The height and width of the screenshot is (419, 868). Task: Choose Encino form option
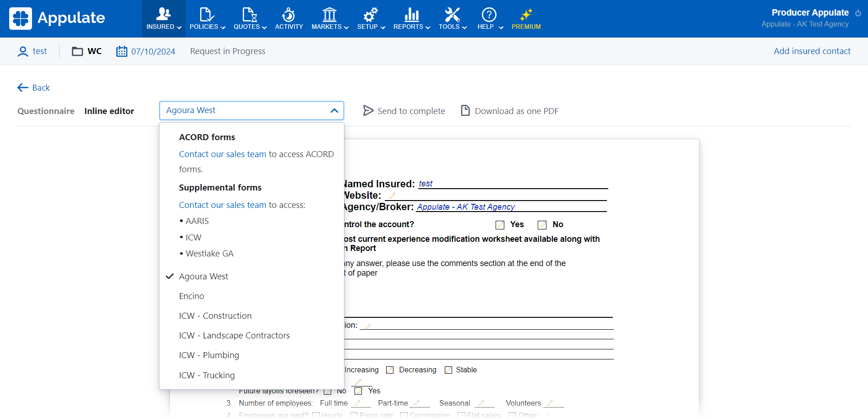pos(191,296)
